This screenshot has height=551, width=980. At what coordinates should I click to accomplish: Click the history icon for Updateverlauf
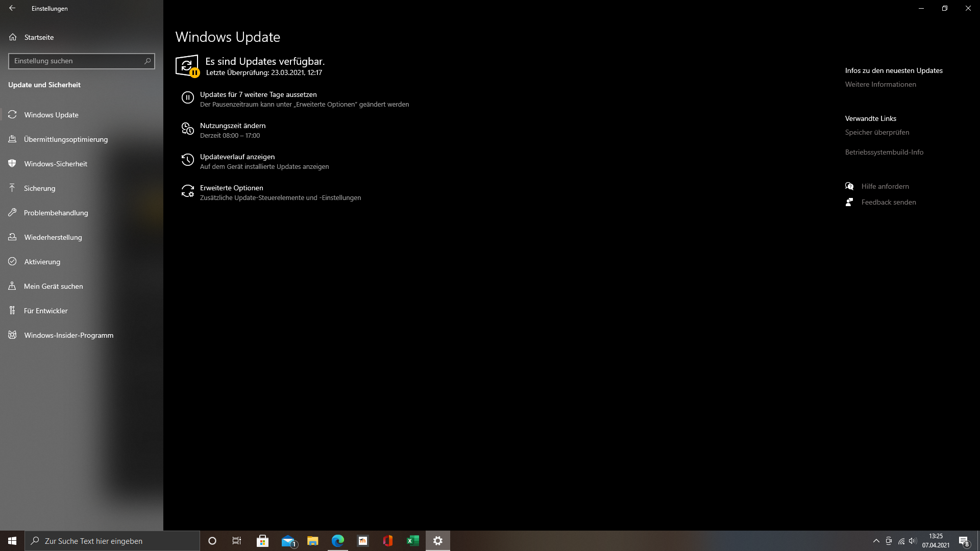click(188, 160)
